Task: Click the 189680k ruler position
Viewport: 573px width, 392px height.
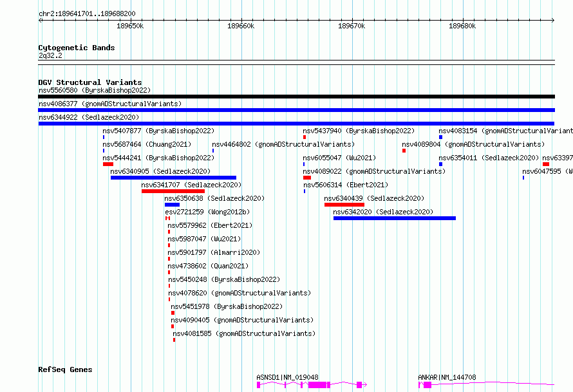Action: pos(462,26)
